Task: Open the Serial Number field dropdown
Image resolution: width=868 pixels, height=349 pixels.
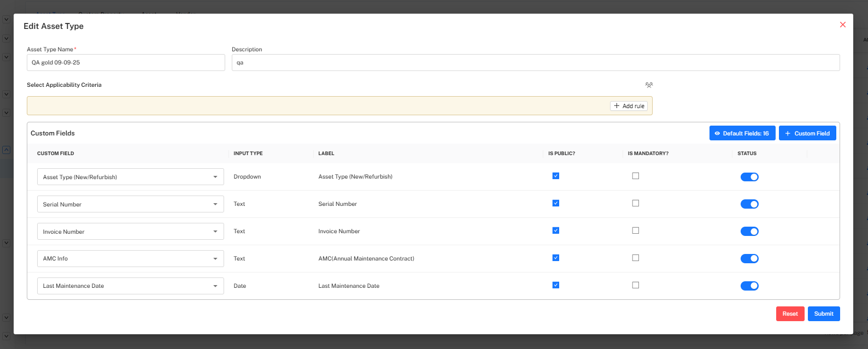Action: 131,204
